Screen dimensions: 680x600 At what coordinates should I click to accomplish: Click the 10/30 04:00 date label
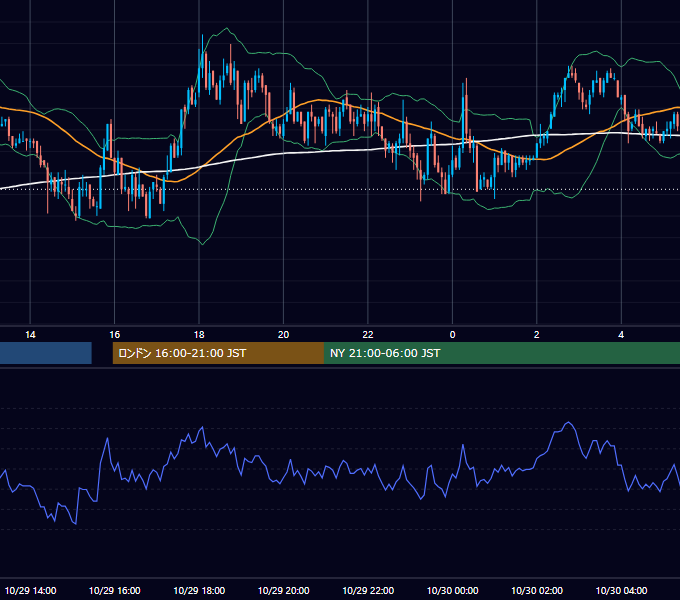point(621,590)
